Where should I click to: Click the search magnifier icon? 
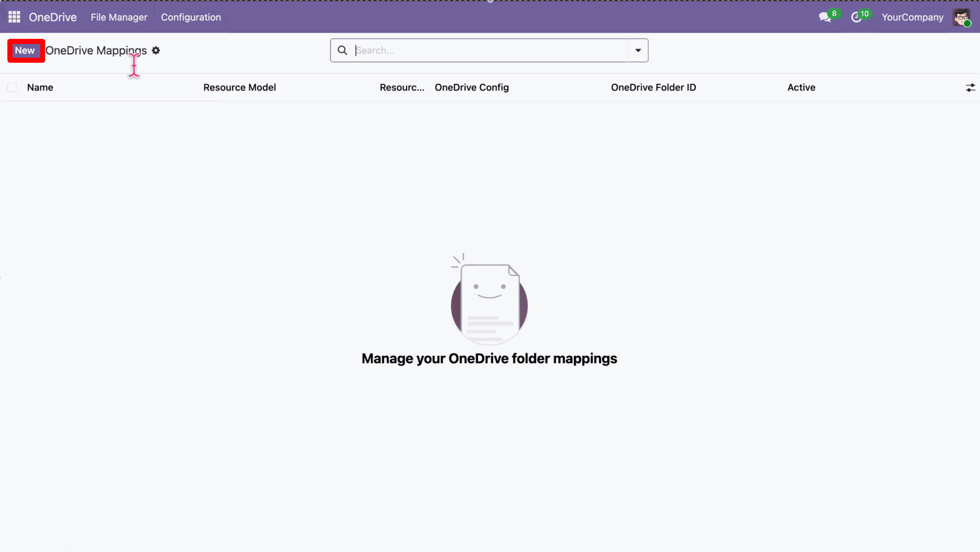point(342,50)
